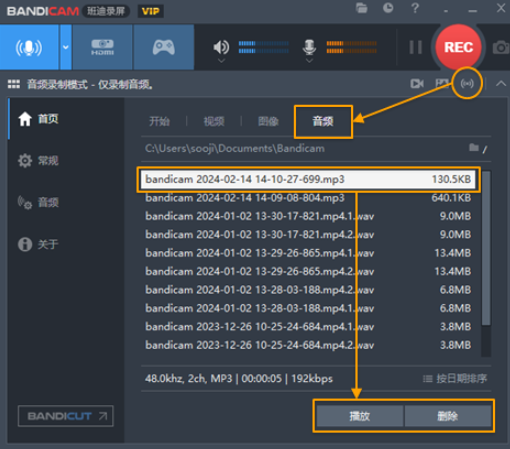510x449 pixels.
Task: Select file bandicam 2024-02-14 14-09-08-804.mp3
Action: click(308, 198)
